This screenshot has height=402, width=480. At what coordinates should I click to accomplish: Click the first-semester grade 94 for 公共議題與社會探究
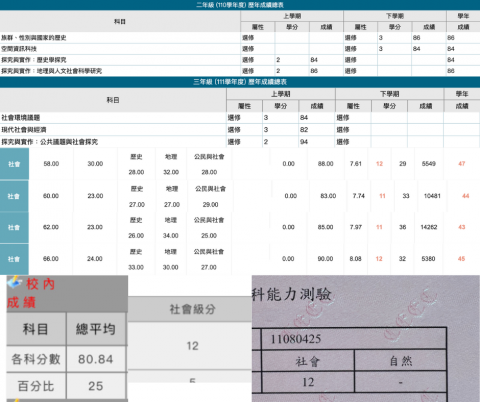pyautogui.click(x=304, y=142)
